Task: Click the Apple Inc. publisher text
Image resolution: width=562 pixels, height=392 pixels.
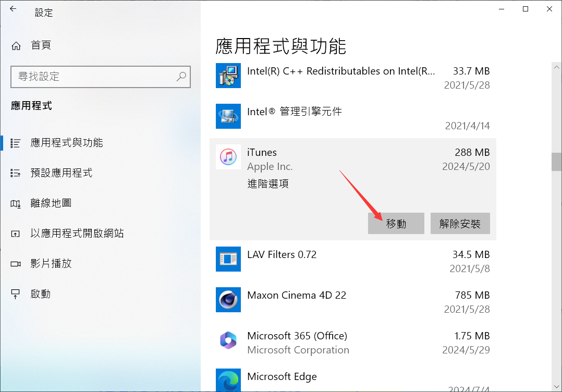Action: (x=270, y=167)
